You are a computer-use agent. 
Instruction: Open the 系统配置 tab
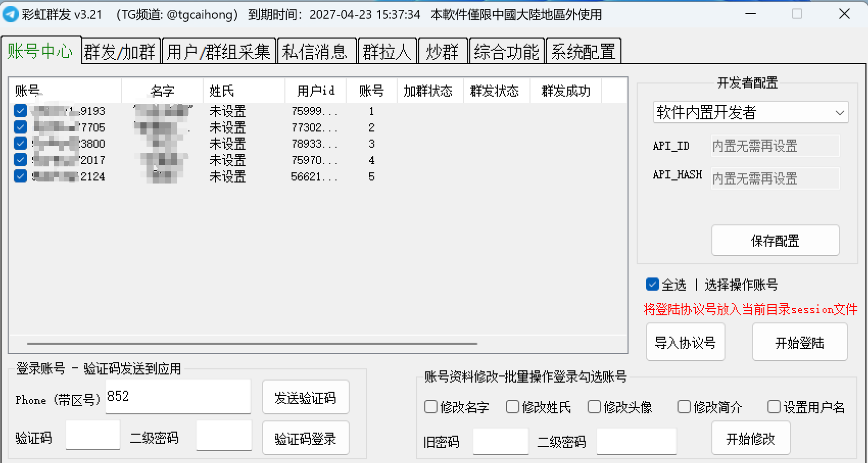[583, 52]
